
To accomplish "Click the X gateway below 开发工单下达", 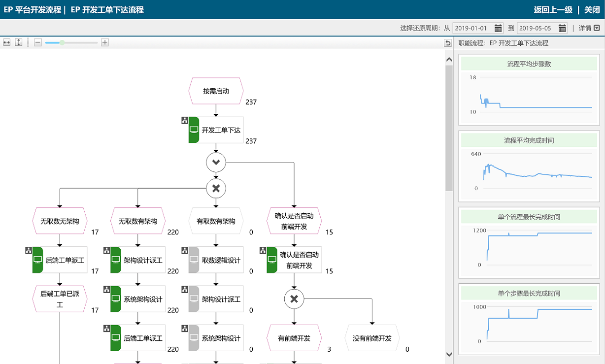I will [216, 188].
